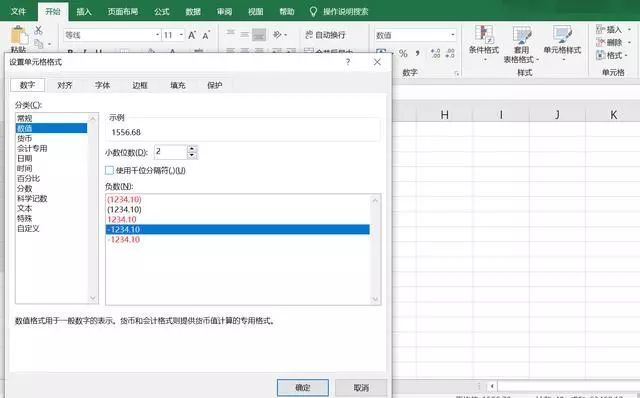The image size is (640, 398).
Task: Select General (常规) category
Action: pos(51,118)
